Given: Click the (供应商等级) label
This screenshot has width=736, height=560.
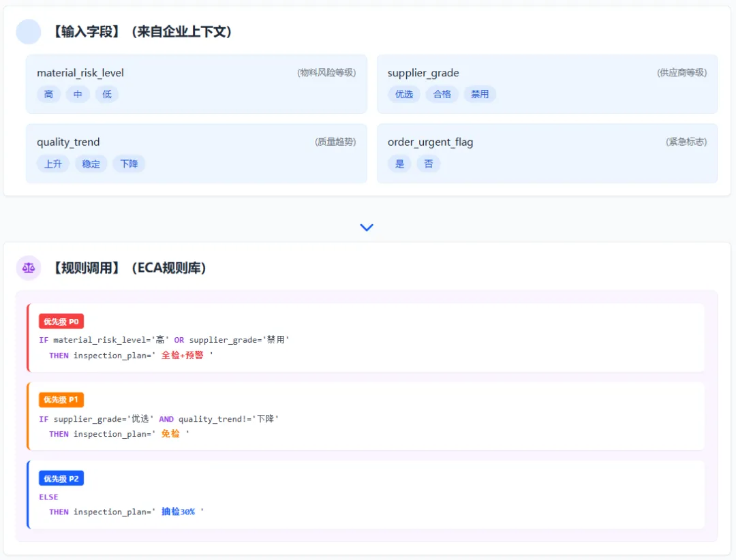Looking at the screenshot, I should [x=681, y=72].
